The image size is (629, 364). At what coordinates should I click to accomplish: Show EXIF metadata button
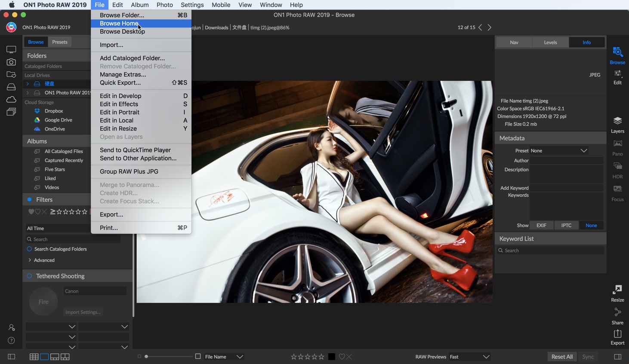point(541,226)
